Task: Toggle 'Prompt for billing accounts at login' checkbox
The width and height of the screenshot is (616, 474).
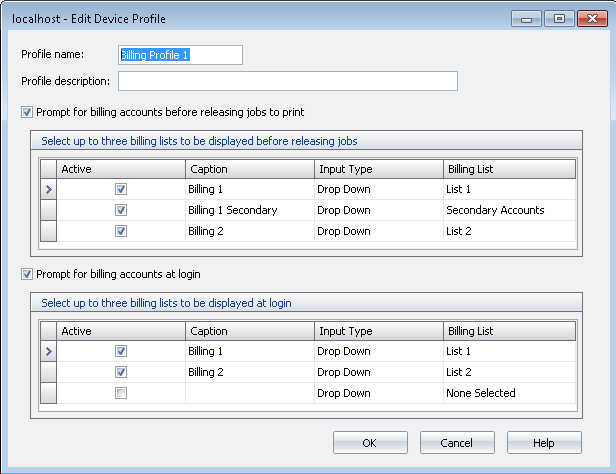Action: tap(27, 274)
